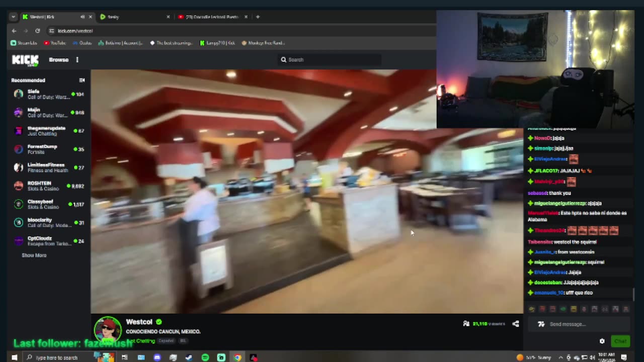
Task: Open recommended channel ForrestDump
Action: (49, 149)
